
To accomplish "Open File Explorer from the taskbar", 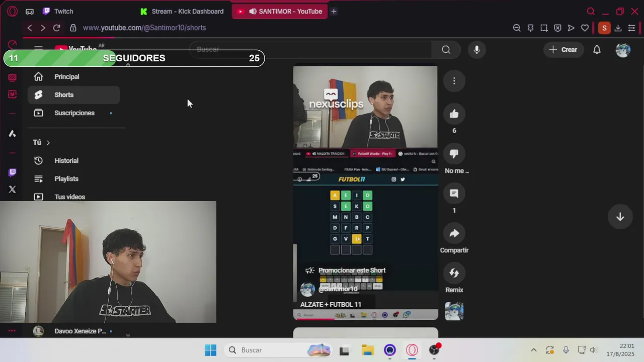I will (368, 350).
